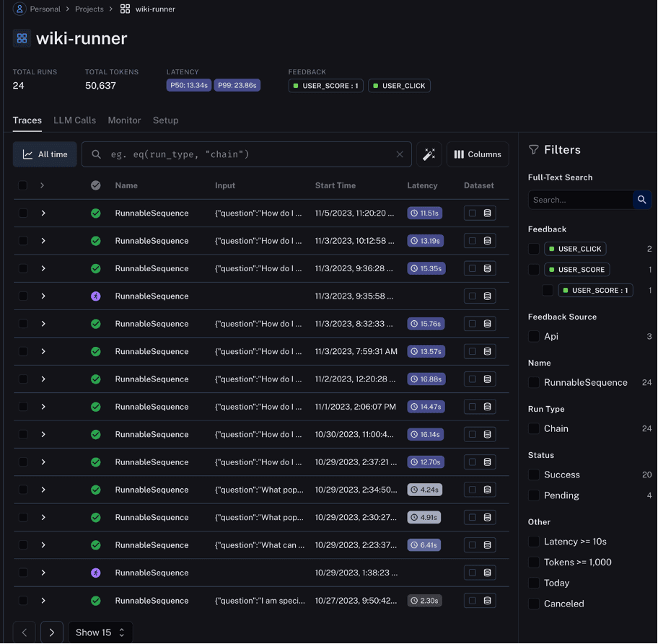
Task: Click the Personal account icon in breadcrumb
Action: tap(19, 9)
